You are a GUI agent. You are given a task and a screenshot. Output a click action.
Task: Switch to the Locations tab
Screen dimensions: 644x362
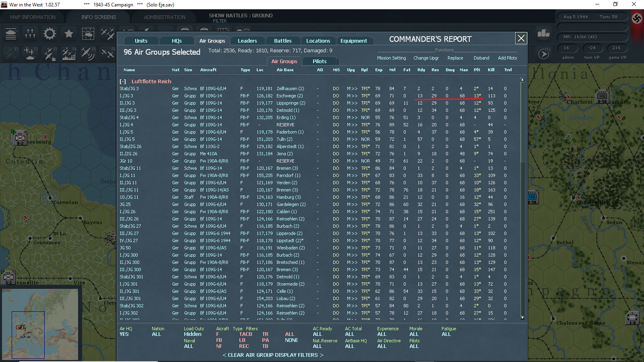click(x=318, y=41)
